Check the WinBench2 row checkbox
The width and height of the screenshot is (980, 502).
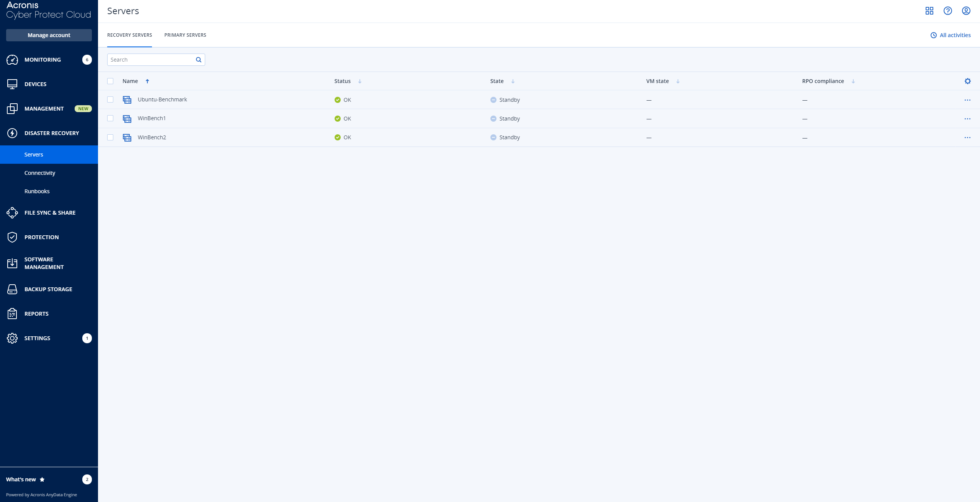tap(110, 137)
